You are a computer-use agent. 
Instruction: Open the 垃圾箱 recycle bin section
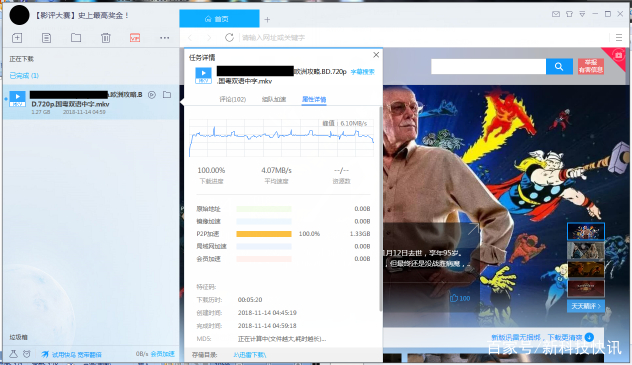point(19,337)
